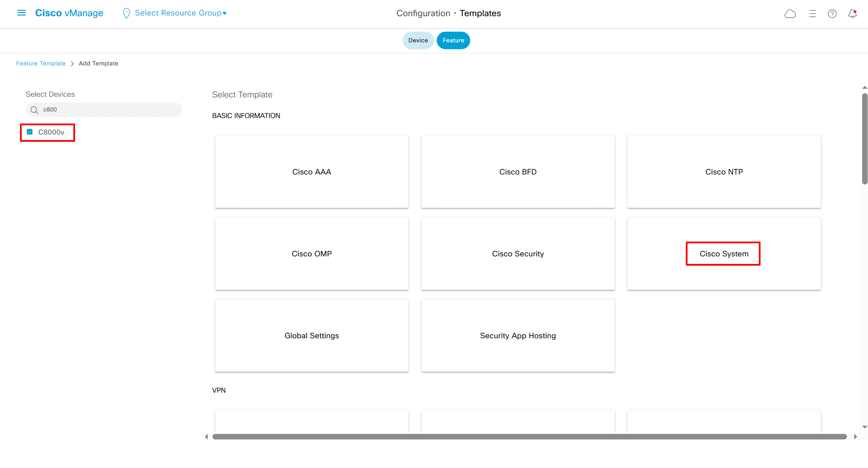
Task: Click the horizontal scrollbar track
Action: 529,437
